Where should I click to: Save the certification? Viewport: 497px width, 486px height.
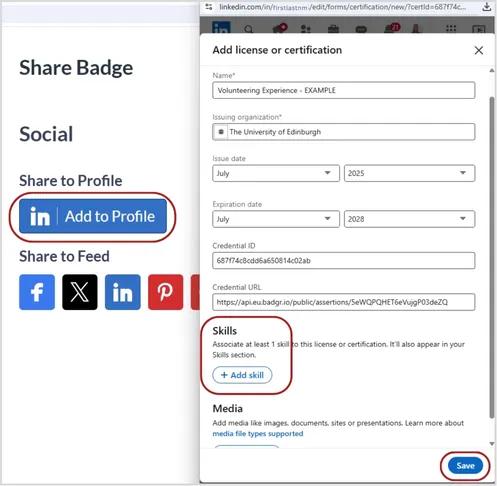[x=465, y=466]
